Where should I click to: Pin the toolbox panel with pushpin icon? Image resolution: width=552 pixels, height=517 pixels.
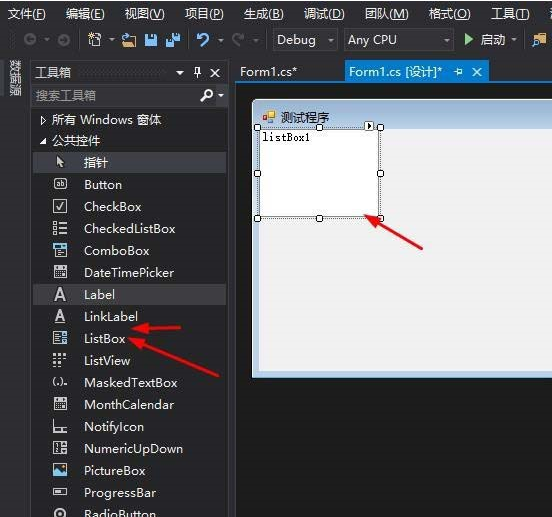point(197,72)
